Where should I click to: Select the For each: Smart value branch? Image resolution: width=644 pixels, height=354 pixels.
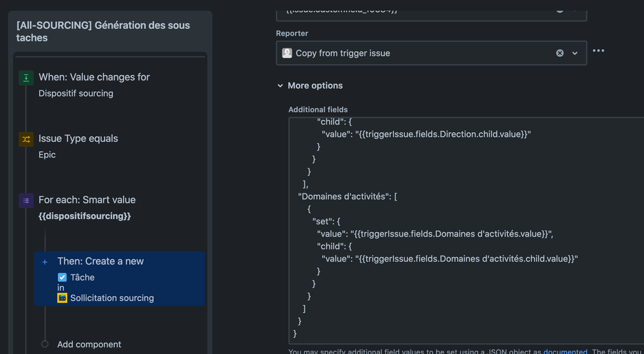87,200
